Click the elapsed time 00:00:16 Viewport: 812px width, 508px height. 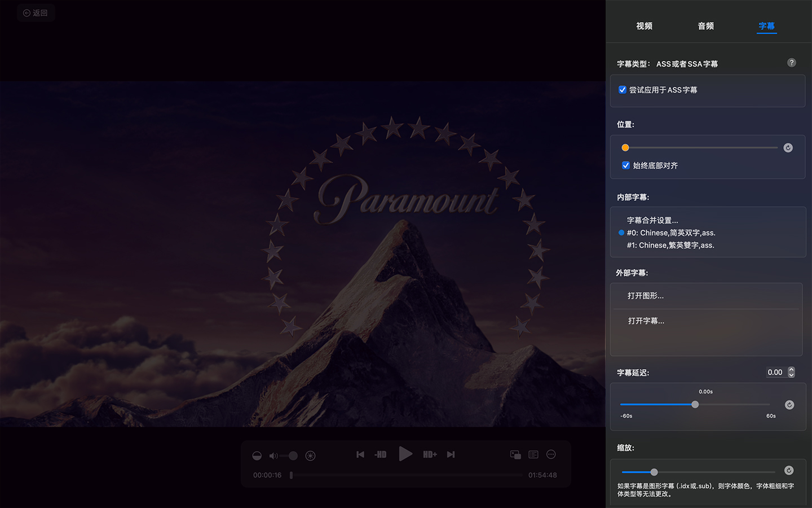[x=267, y=475]
